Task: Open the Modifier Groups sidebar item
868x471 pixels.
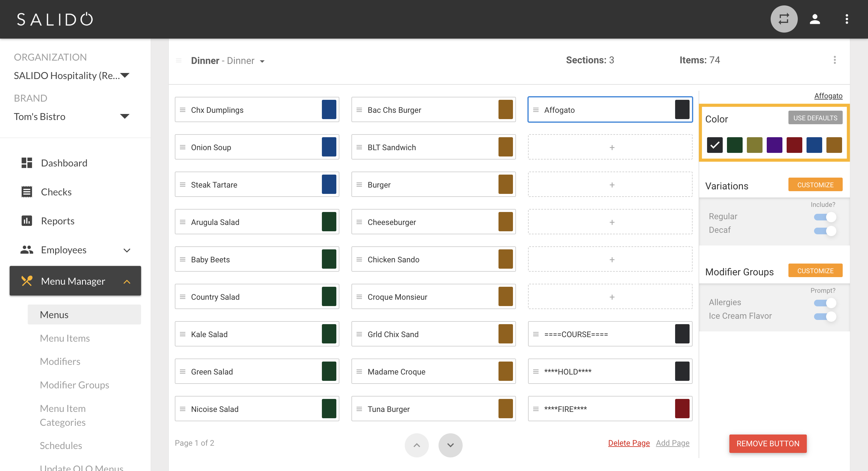Action: tap(74, 385)
